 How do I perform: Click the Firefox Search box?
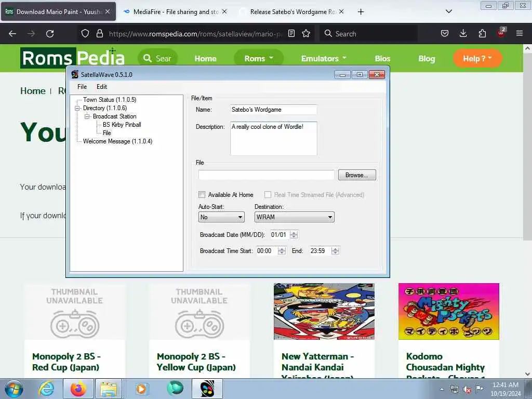pyautogui.click(x=368, y=34)
